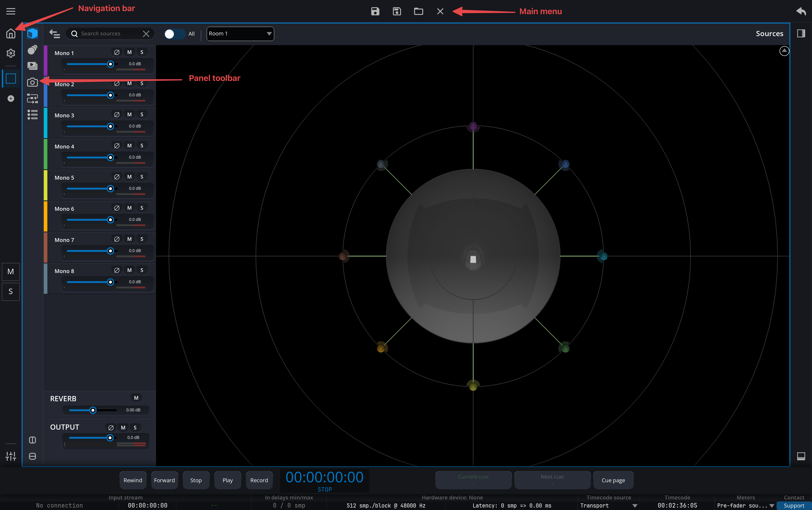812x510 pixels.
Task: Solo the Mono 5 source
Action: coord(142,177)
